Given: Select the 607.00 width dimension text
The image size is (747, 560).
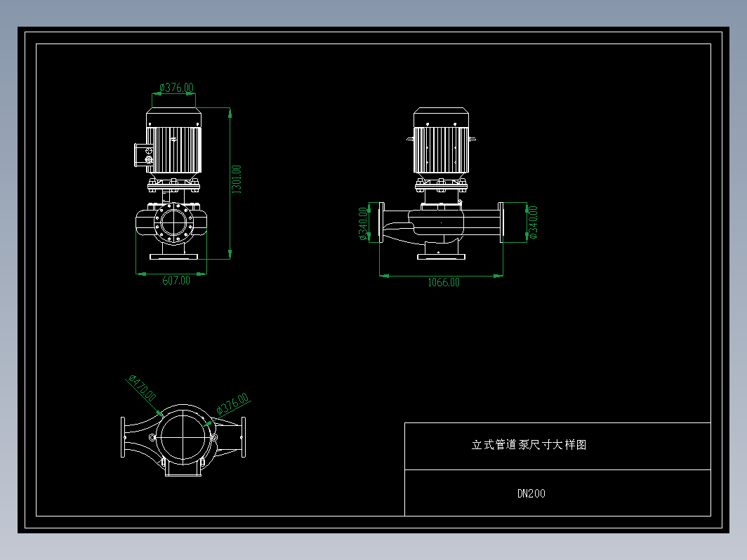Looking at the screenshot, I should click(x=176, y=281).
